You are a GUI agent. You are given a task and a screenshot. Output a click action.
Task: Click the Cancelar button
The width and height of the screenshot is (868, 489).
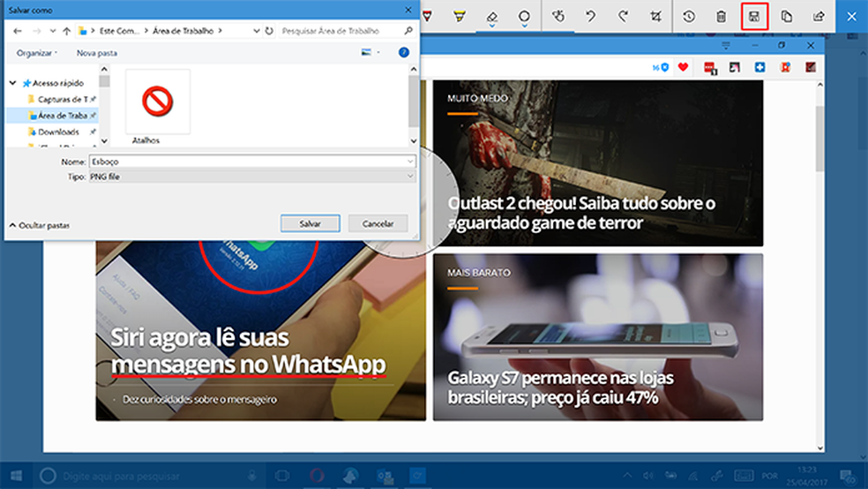(x=378, y=223)
